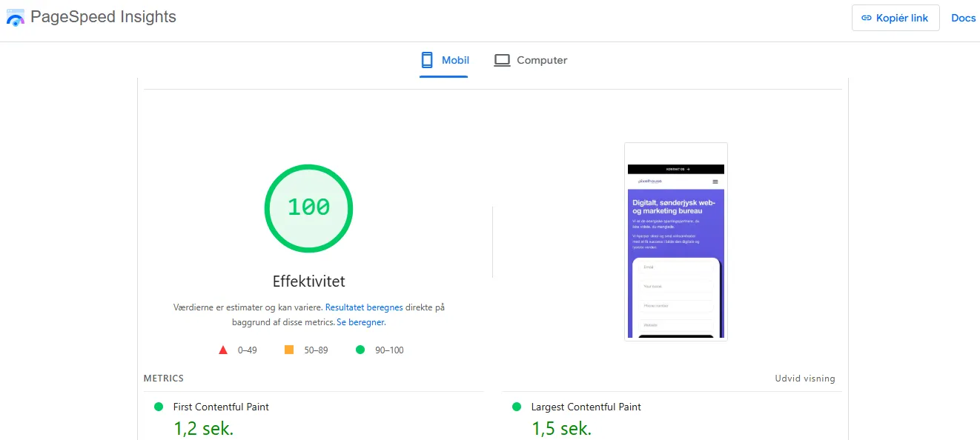Click the link chain icon in Kopiér link
Viewport: 980px width, 440px height.
point(867,18)
